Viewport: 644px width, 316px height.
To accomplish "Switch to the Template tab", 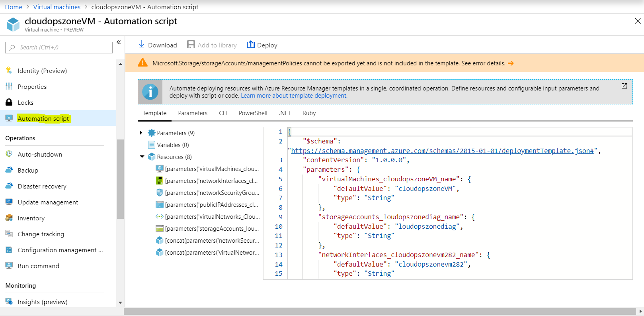I will pyautogui.click(x=154, y=113).
